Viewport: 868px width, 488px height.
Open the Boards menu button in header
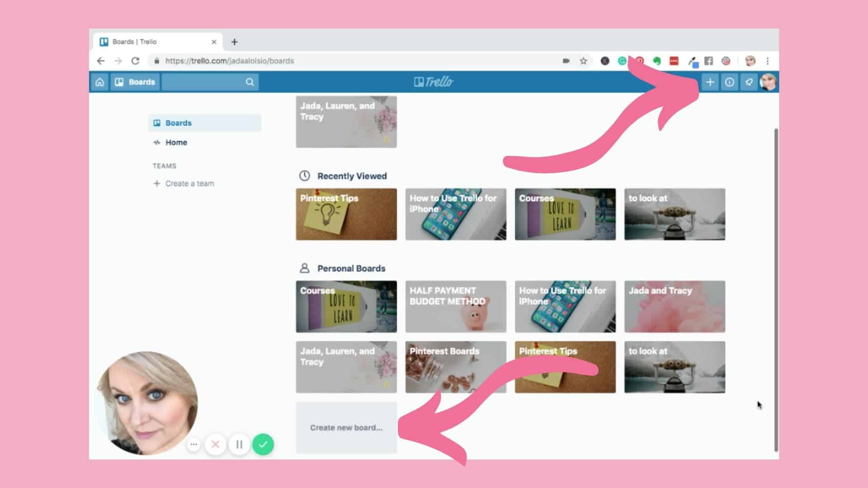[x=135, y=82]
